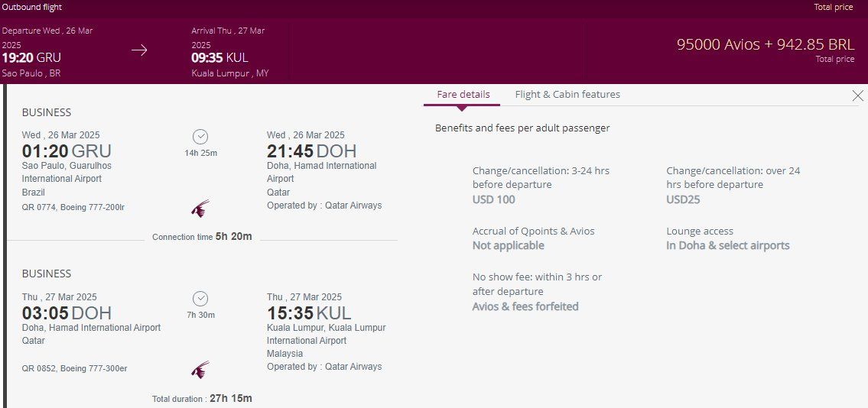The width and height of the screenshot is (868, 408).
Task: Click Qatar Airways logo beside flight QR 0774
Action: click(x=200, y=209)
